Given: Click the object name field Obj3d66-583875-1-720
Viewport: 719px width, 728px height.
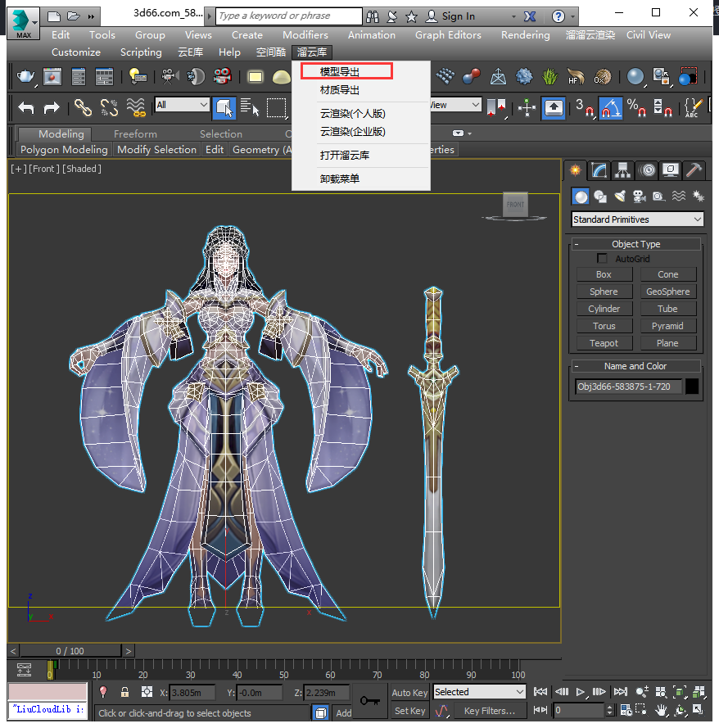Looking at the screenshot, I should tap(628, 387).
